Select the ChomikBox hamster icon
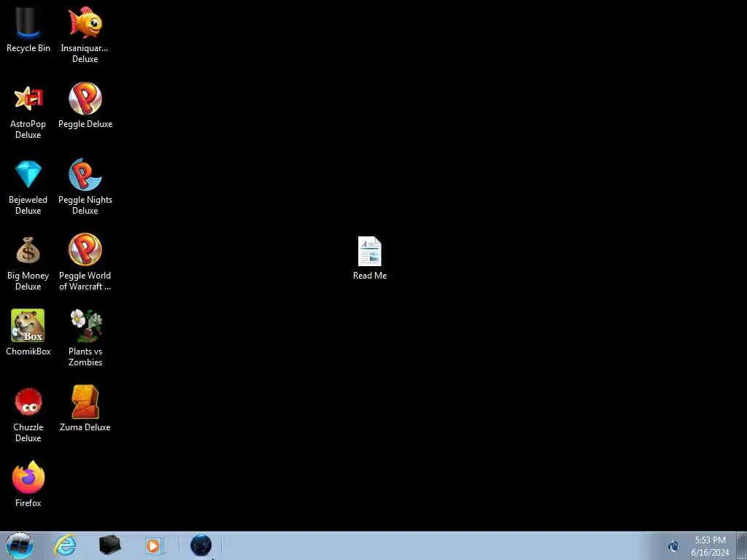Viewport: 747px width, 560px height. (x=28, y=326)
